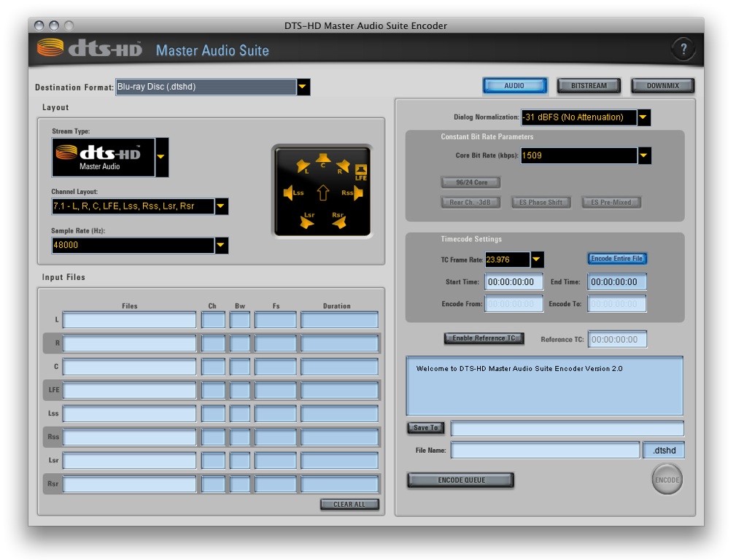Click the Save To path field

[568, 428]
